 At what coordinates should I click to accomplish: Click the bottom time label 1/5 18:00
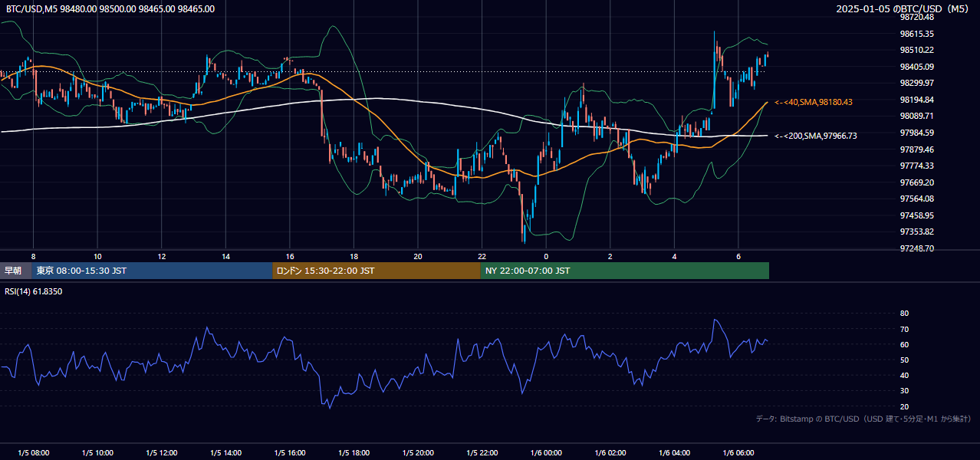(x=354, y=453)
